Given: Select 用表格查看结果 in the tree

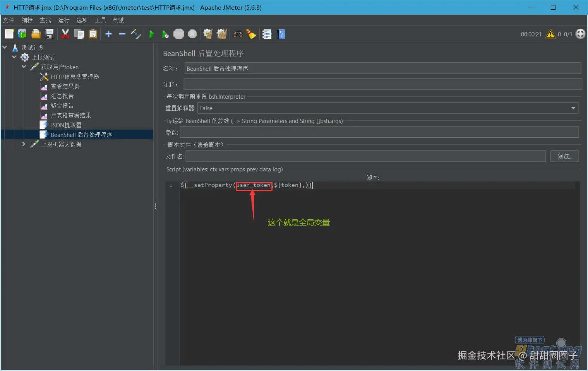Looking at the screenshot, I should tap(71, 115).
